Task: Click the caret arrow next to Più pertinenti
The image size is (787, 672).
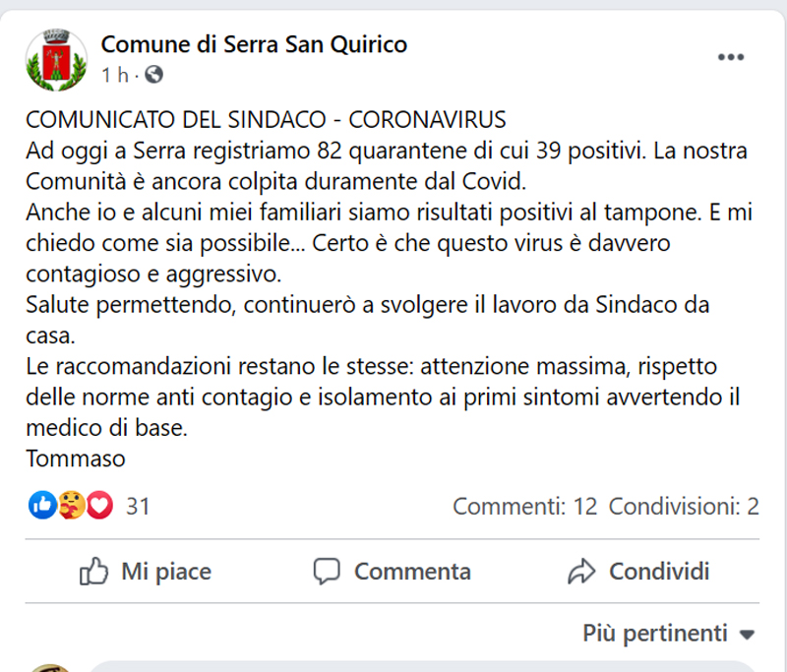Action: (x=747, y=634)
